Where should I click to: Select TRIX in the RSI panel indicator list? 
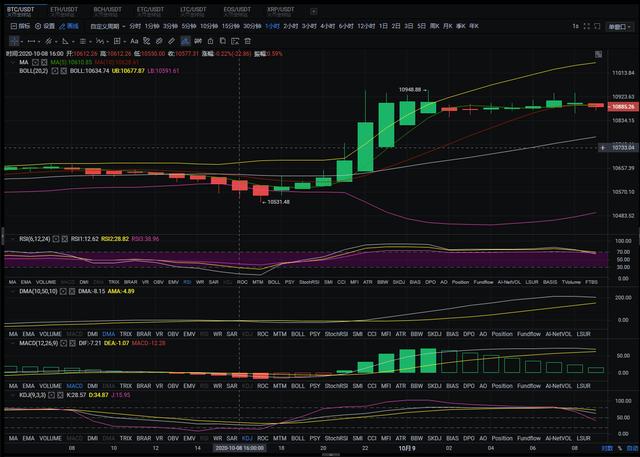(114, 282)
